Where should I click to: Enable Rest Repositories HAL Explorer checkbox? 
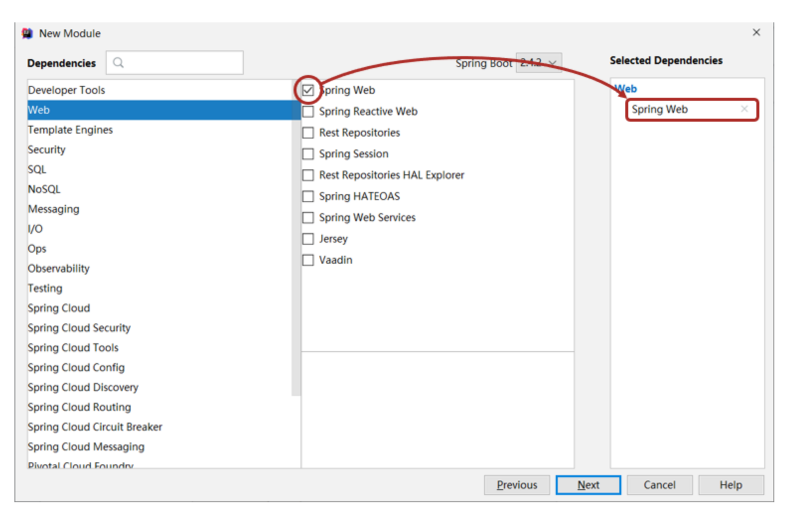[x=308, y=175]
